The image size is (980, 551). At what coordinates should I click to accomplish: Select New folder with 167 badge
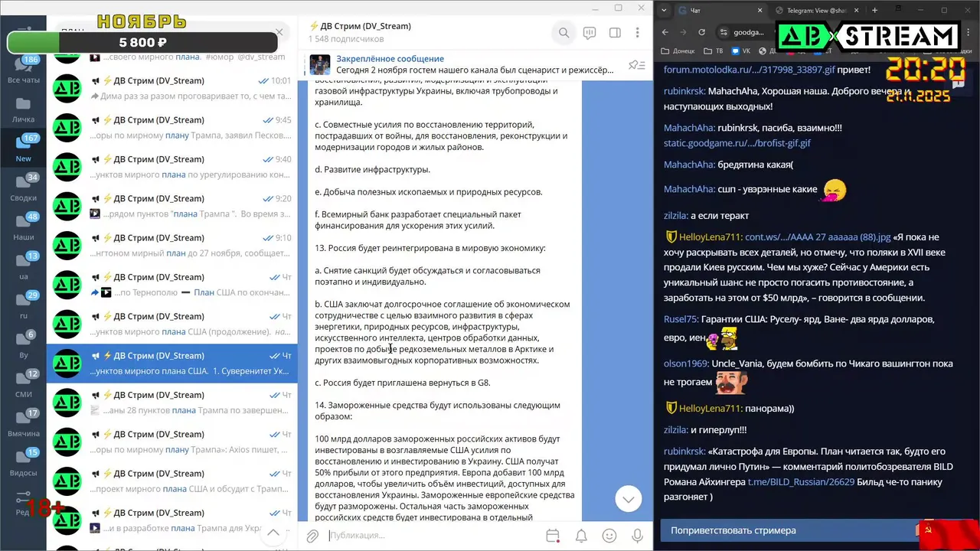pos(24,148)
